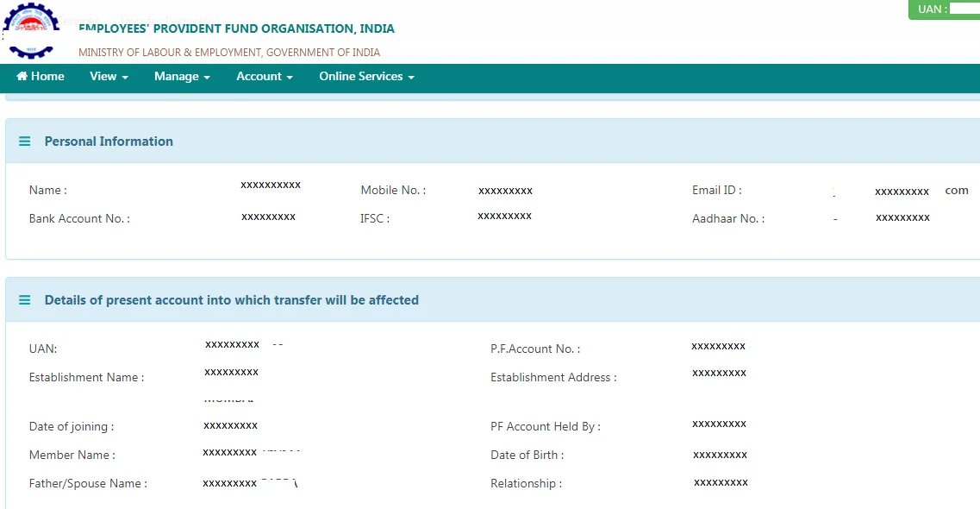Click the hamburger icon beside transfer details heading
This screenshot has height=509, width=980.
[x=24, y=299]
